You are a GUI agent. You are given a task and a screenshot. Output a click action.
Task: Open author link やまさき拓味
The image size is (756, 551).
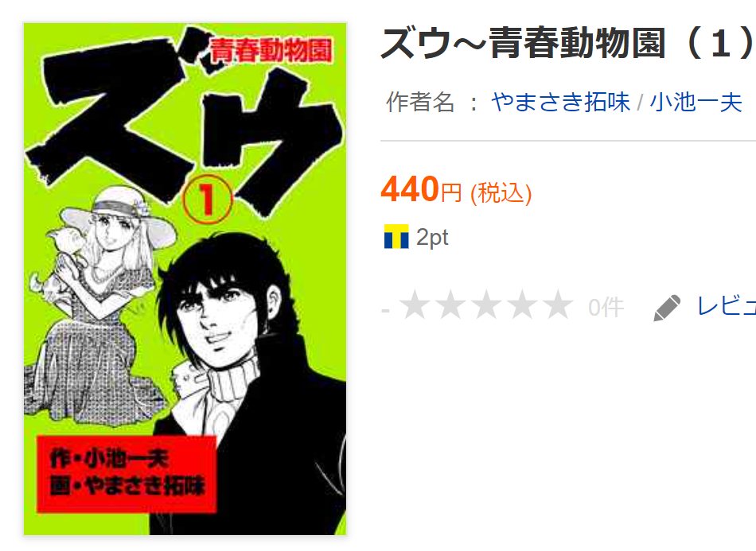coord(561,102)
